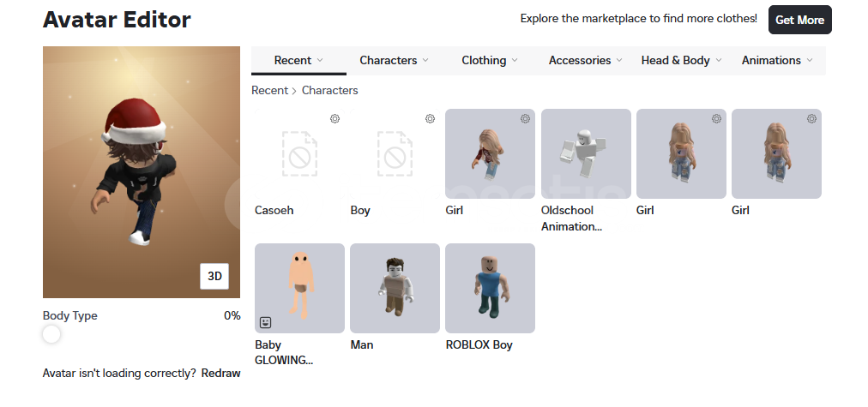Select the Boy character thumbnail
Screen dimensions: 868x407
(395, 153)
